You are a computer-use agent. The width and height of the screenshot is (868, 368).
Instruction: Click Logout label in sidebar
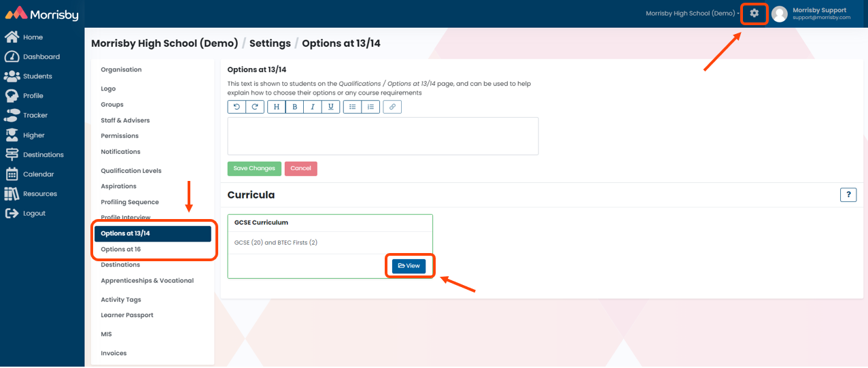click(34, 214)
